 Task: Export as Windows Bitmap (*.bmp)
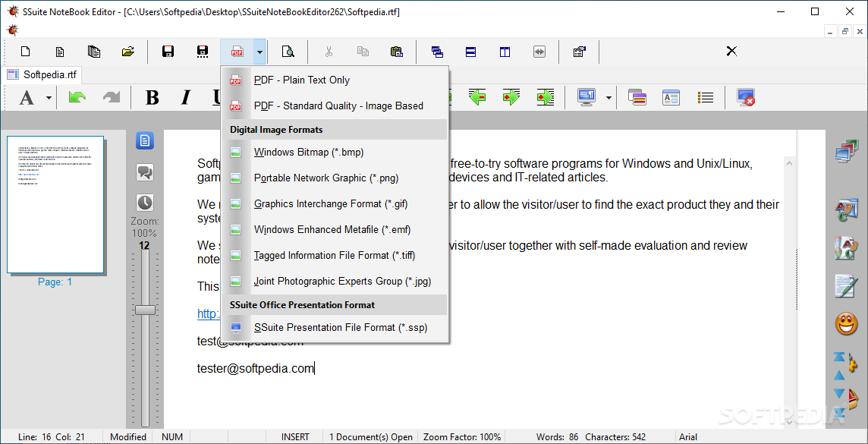(x=335, y=153)
